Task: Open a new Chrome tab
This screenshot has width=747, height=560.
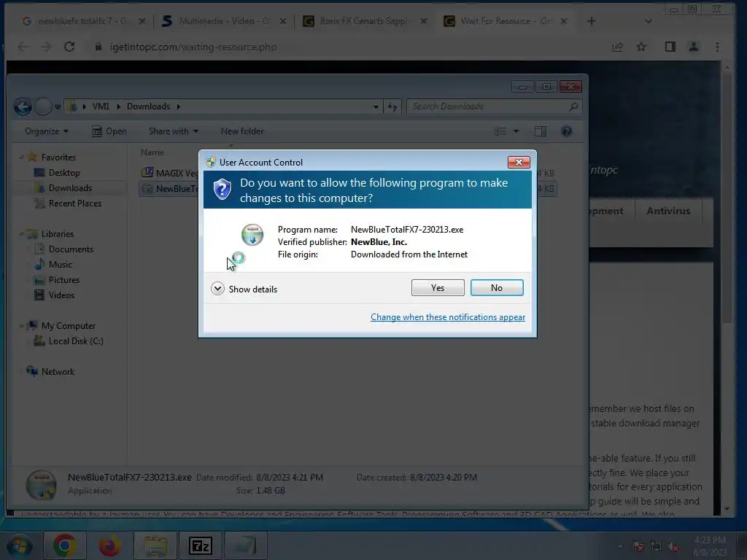Action: pos(591,21)
